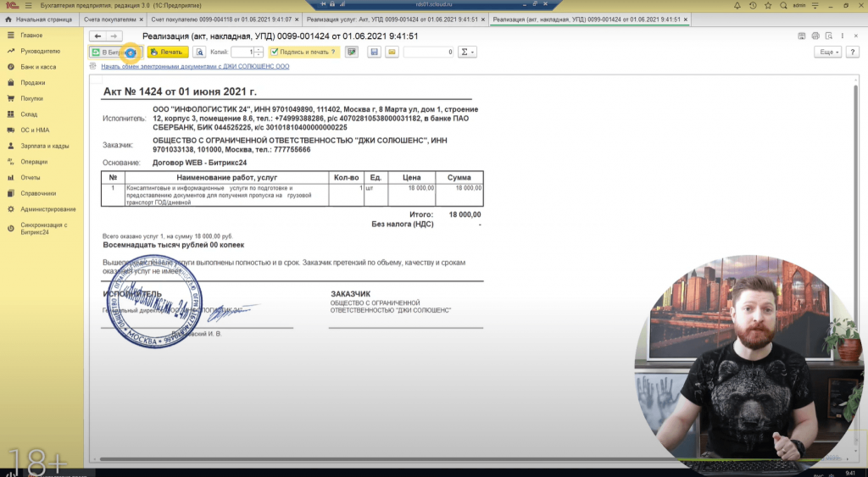The image size is (868, 477).
Task: Click the yellow Печать button
Action: (x=169, y=52)
